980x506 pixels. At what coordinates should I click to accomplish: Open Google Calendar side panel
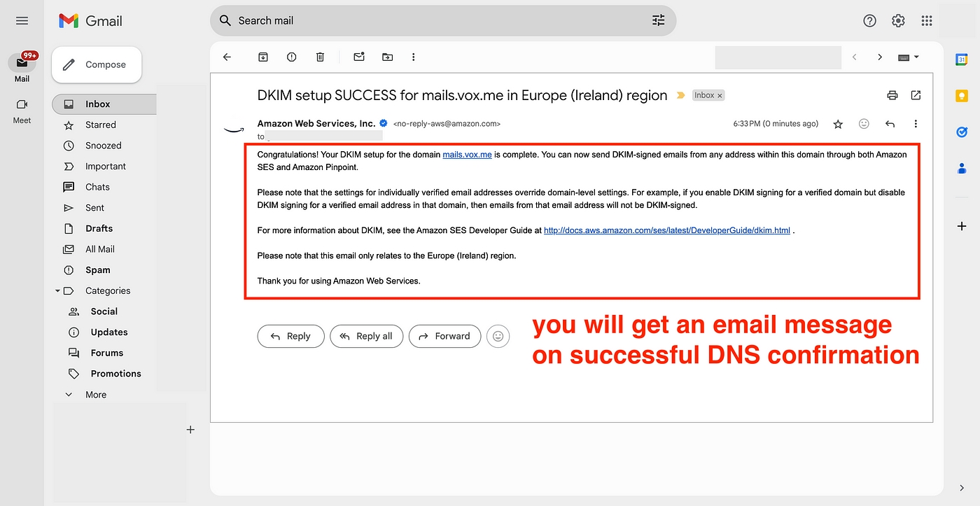pyautogui.click(x=962, y=59)
